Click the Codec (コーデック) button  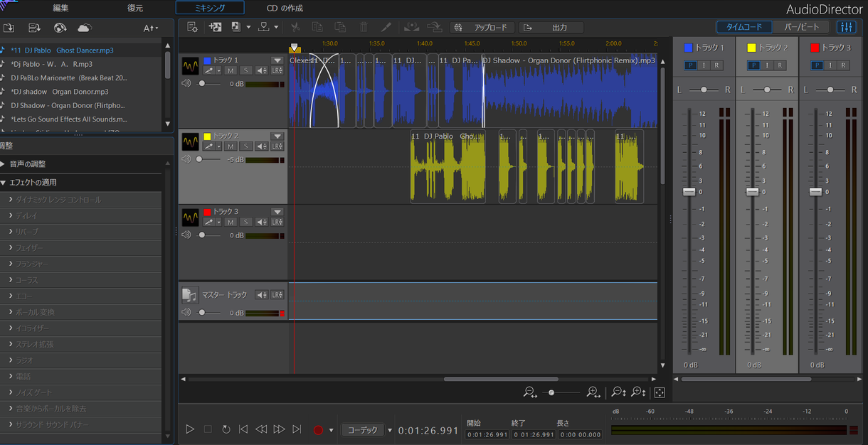coord(363,430)
